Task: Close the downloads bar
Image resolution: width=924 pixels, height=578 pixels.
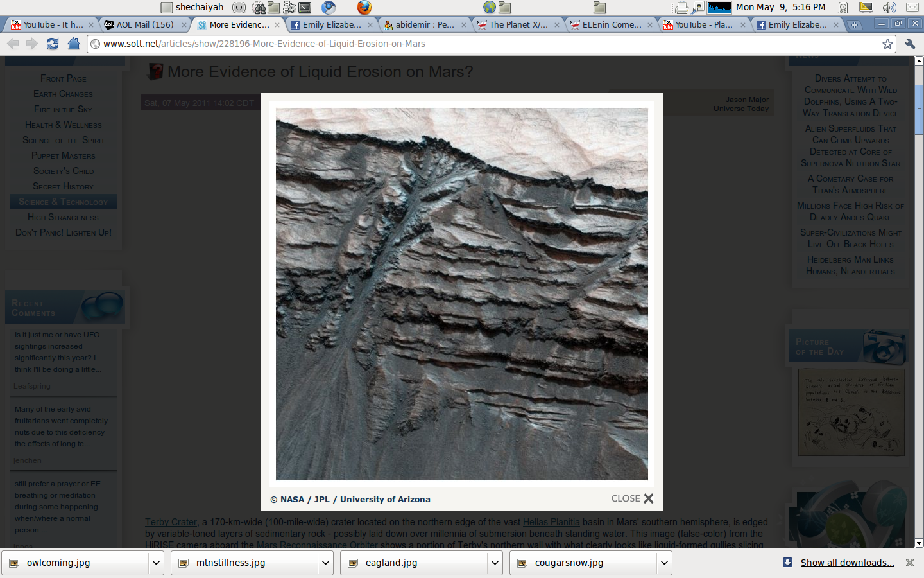Action: (910, 563)
